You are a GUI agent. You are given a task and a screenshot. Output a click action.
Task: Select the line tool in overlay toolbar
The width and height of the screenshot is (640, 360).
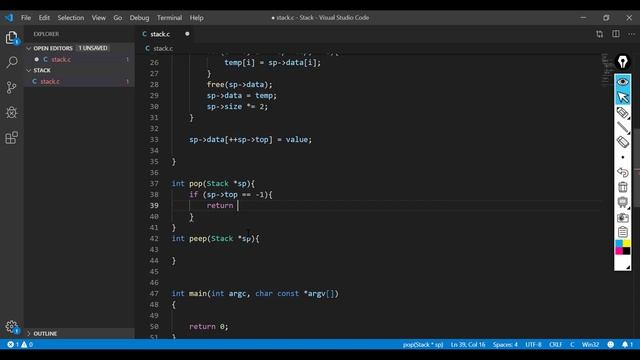click(622, 127)
